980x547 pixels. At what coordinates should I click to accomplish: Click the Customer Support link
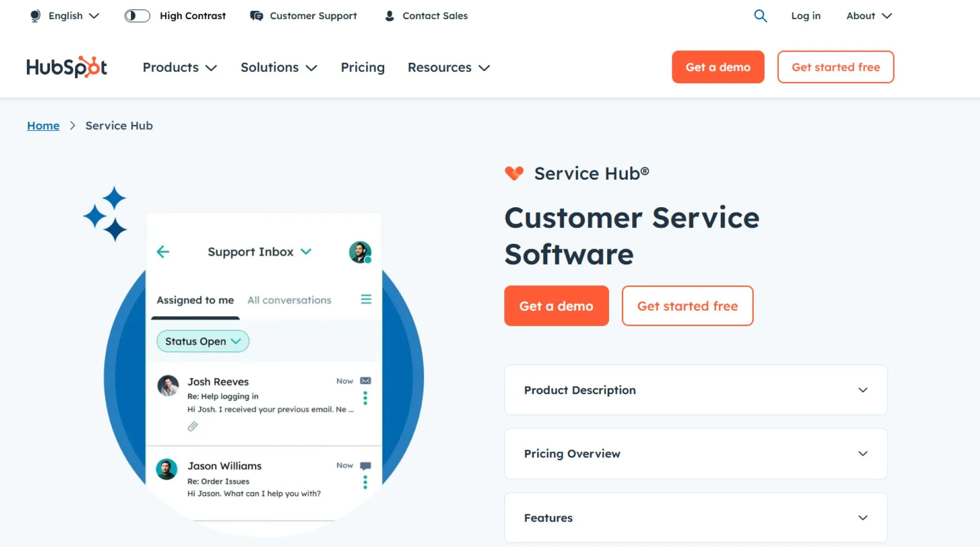(313, 16)
